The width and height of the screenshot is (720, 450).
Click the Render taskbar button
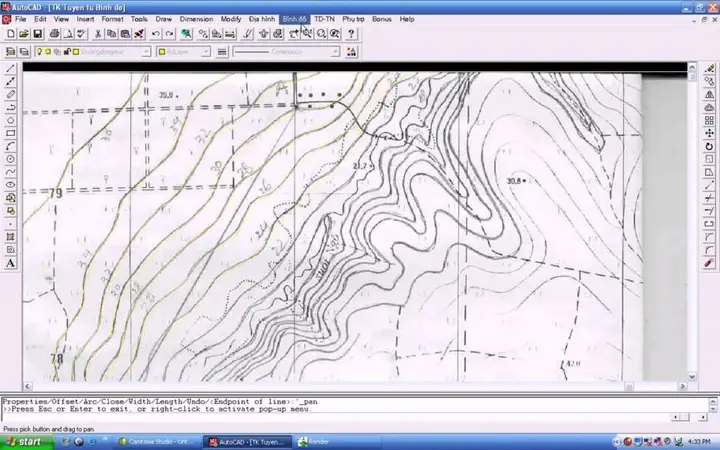click(x=338, y=442)
